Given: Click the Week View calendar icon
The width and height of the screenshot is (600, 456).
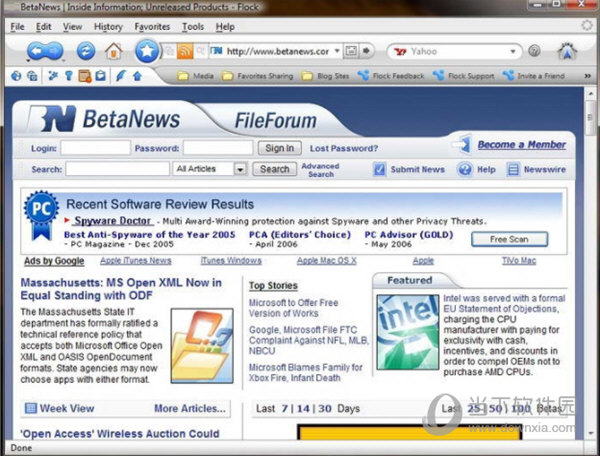Looking at the screenshot, I should (31, 408).
